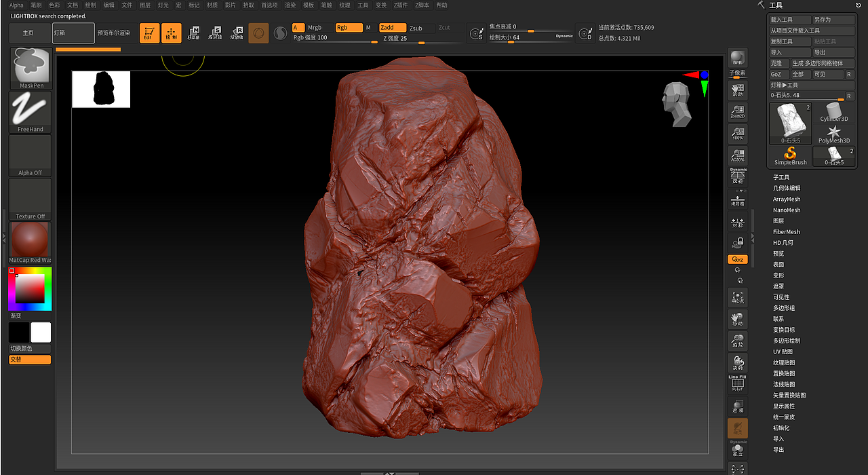The width and height of the screenshot is (868, 475).
Task: Disable the Zadd mode button
Action: [392, 28]
